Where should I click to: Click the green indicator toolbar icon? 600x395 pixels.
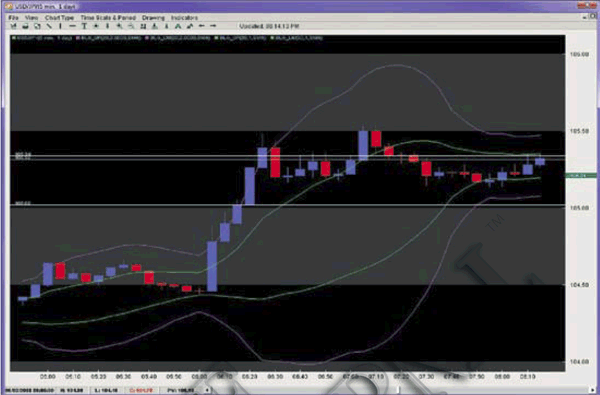(x=178, y=26)
